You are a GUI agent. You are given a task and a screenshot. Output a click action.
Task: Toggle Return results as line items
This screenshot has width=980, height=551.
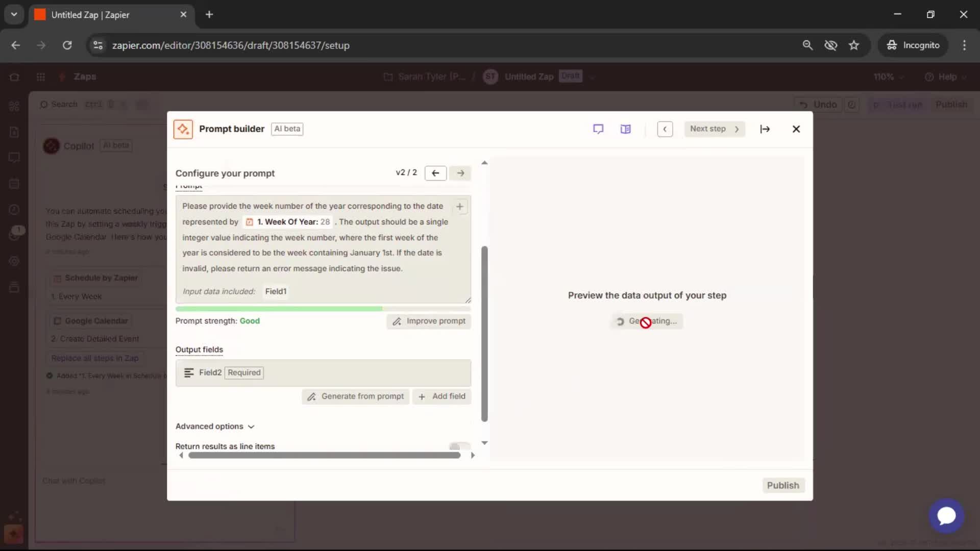(x=459, y=446)
